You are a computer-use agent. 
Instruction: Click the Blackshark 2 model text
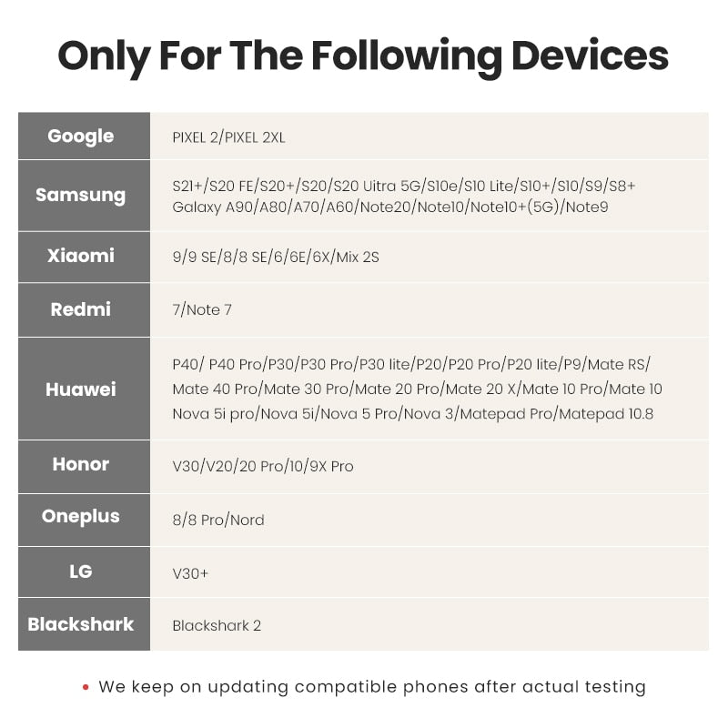click(x=217, y=625)
